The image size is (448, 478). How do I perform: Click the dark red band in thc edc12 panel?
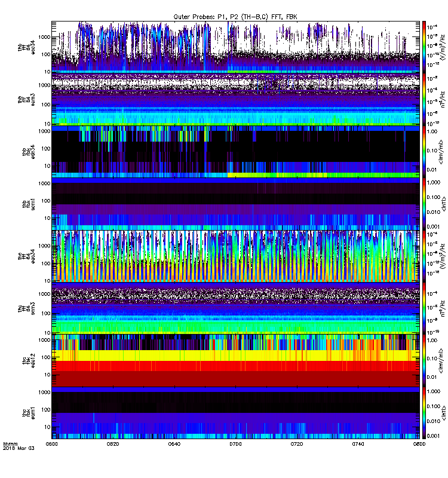pos(235,379)
